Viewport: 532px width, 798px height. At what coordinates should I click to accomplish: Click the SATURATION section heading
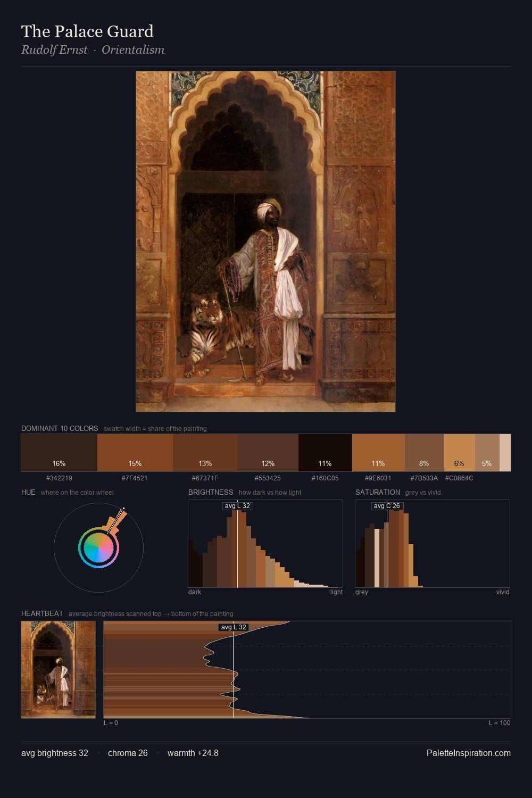(378, 492)
